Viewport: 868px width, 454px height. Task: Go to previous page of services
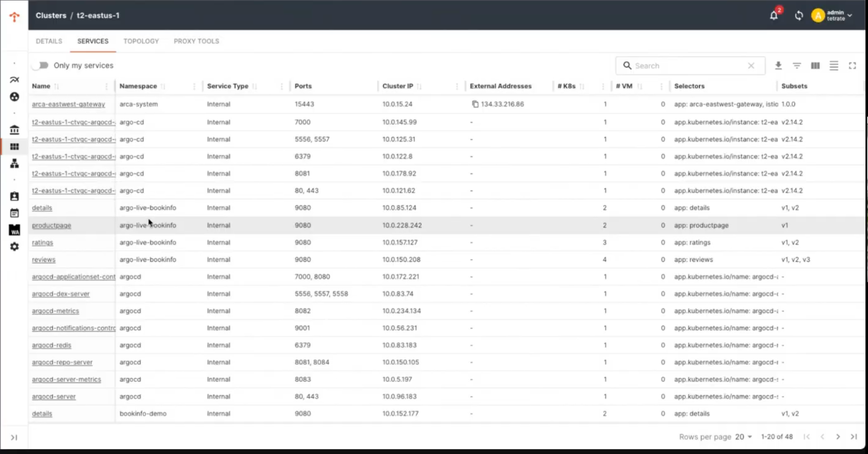point(822,437)
